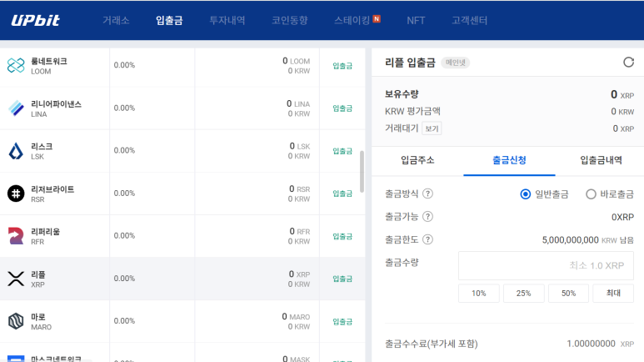
Task: Click the Loom Network coin icon
Action: 16,65
